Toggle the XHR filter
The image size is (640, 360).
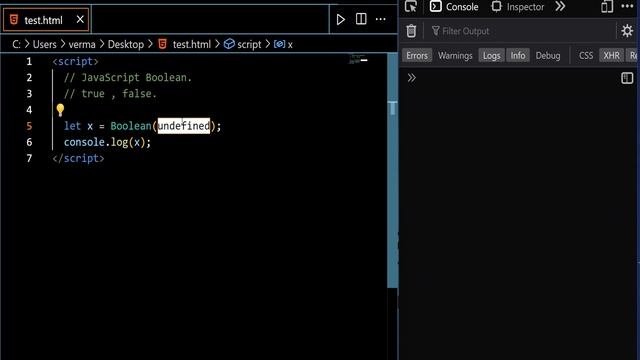[x=611, y=56]
